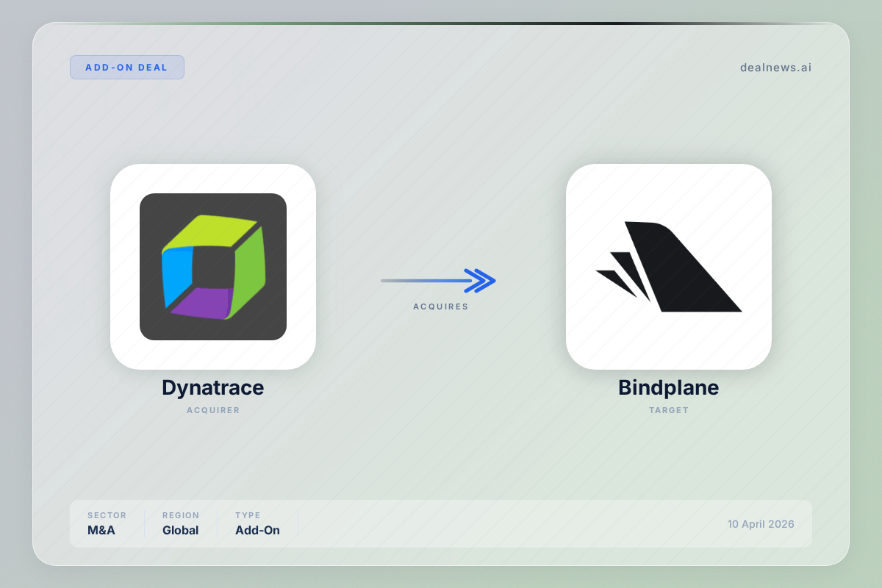This screenshot has width=882, height=588.
Task: Select the M&A sector value
Action: click(x=101, y=530)
